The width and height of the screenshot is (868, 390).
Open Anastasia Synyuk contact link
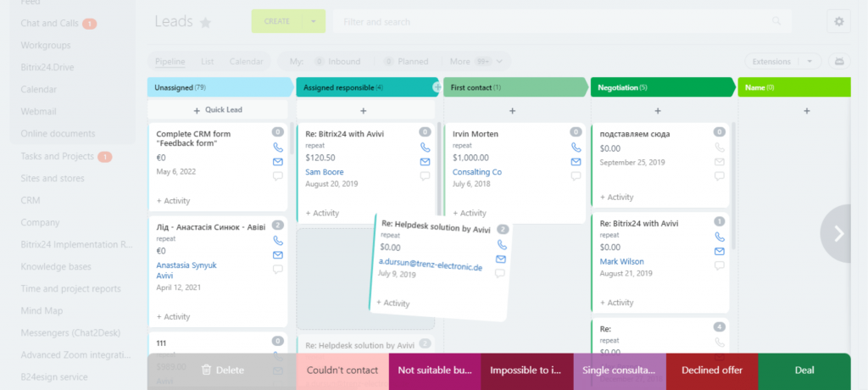[x=186, y=265]
